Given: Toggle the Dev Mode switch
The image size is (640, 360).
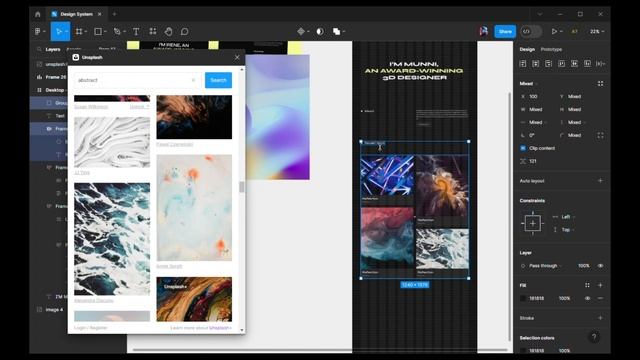Looking at the screenshot, I should click(x=531, y=31).
